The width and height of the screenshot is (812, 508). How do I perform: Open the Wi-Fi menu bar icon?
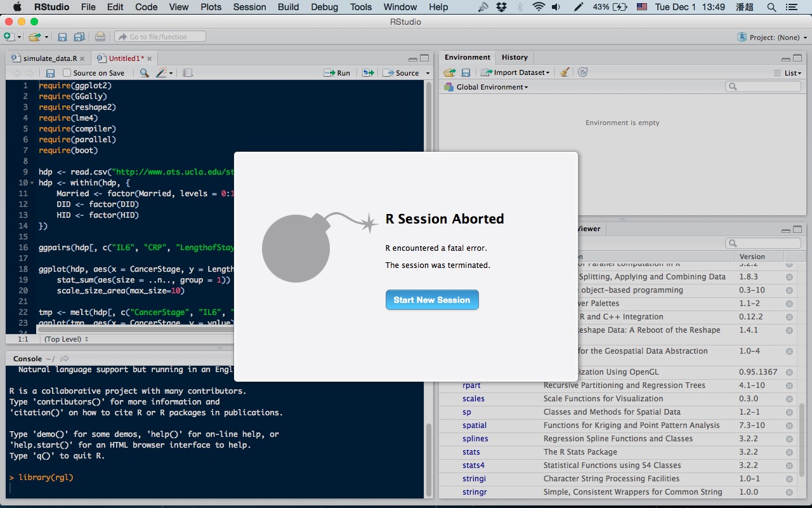point(539,7)
